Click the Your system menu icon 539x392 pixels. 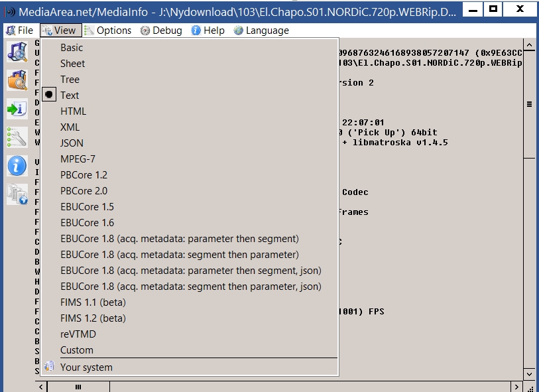pyautogui.click(x=49, y=367)
